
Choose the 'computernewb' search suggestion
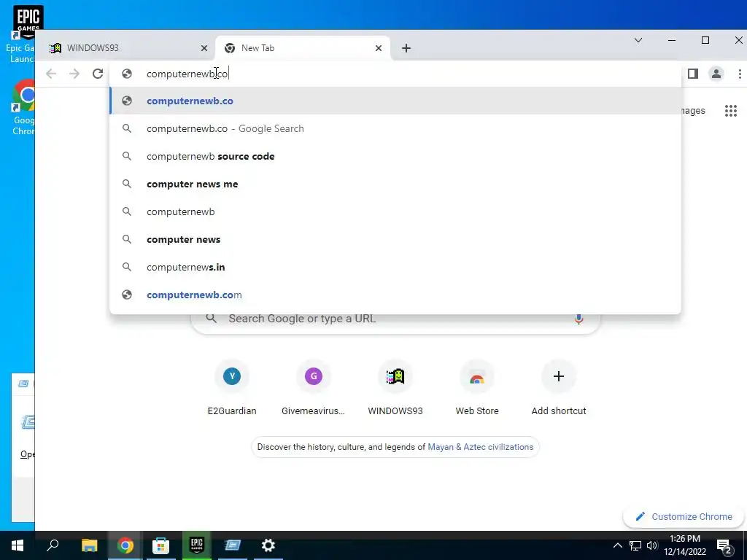pyautogui.click(x=395, y=212)
